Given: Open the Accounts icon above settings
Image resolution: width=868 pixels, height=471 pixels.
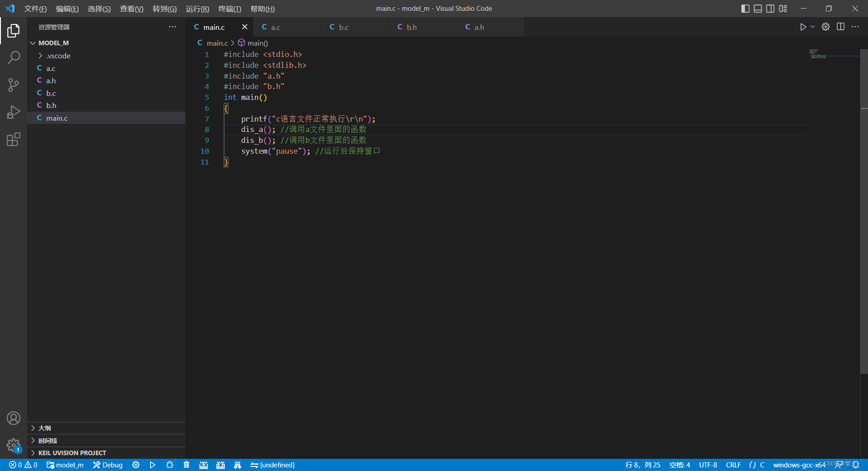Looking at the screenshot, I should click(x=14, y=418).
